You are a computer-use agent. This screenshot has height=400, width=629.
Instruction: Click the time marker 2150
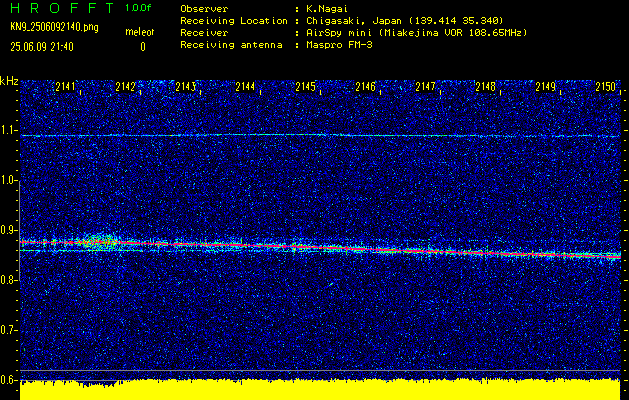point(606,87)
